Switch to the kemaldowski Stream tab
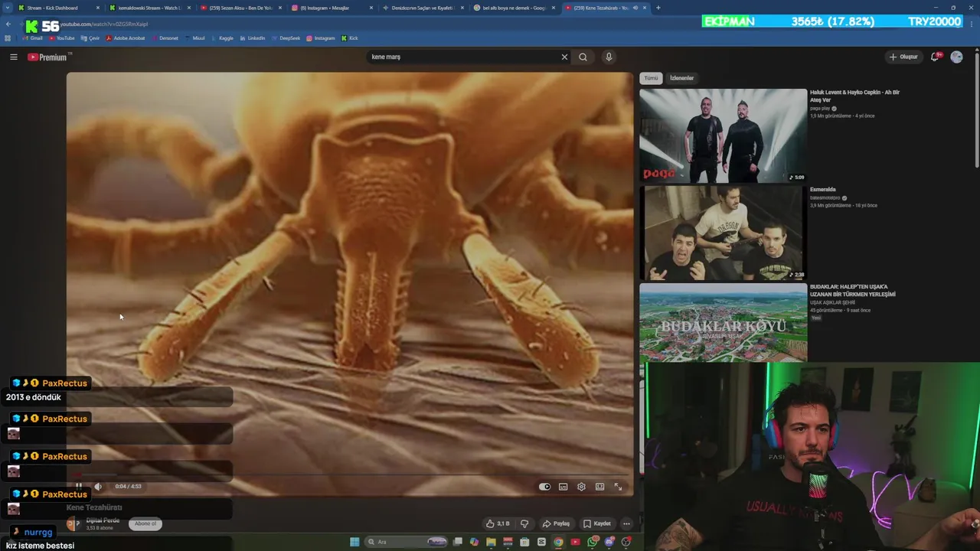Viewport: 980px width, 551px height. [149, 8]
